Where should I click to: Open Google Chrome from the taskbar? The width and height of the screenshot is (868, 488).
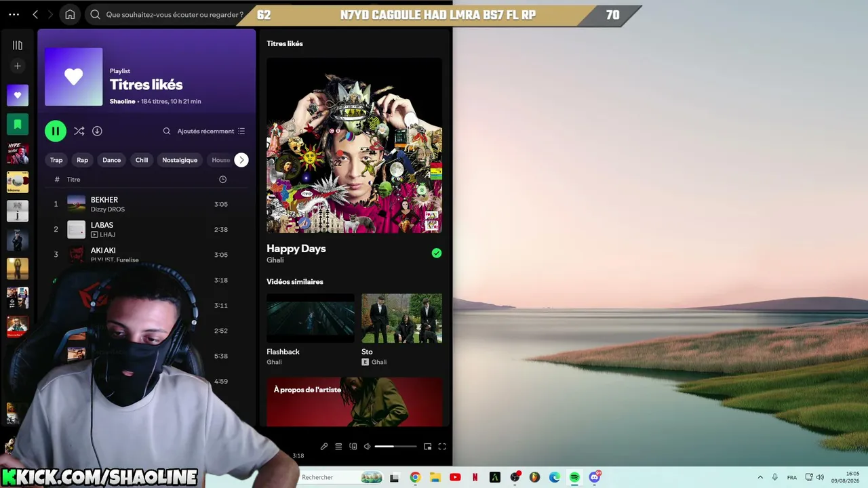tap(415, 477)
